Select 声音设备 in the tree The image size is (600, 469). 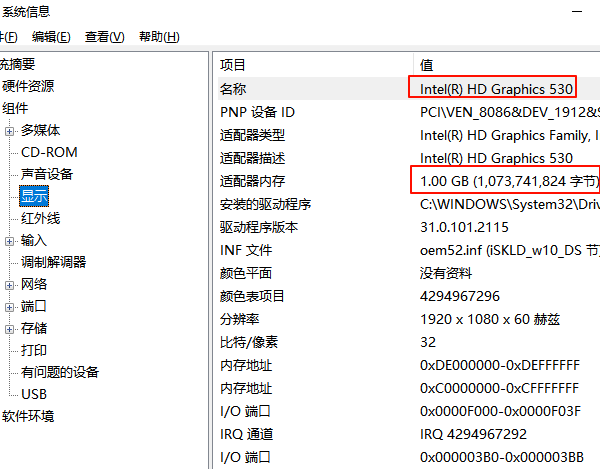point(47,174)
